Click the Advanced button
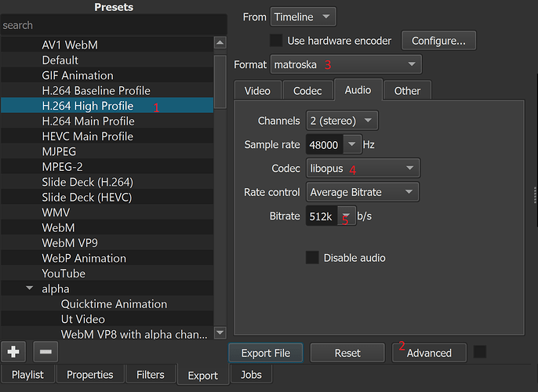 pyautogui.click(x=429, y=353)
